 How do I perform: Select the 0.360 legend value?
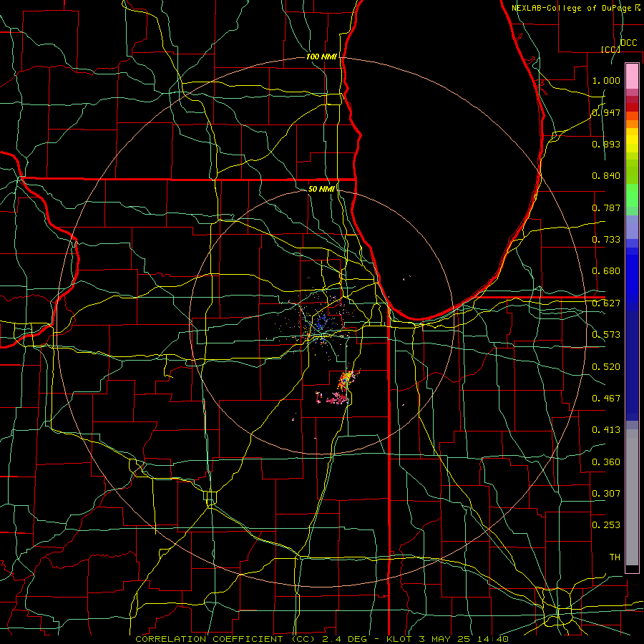606,462
